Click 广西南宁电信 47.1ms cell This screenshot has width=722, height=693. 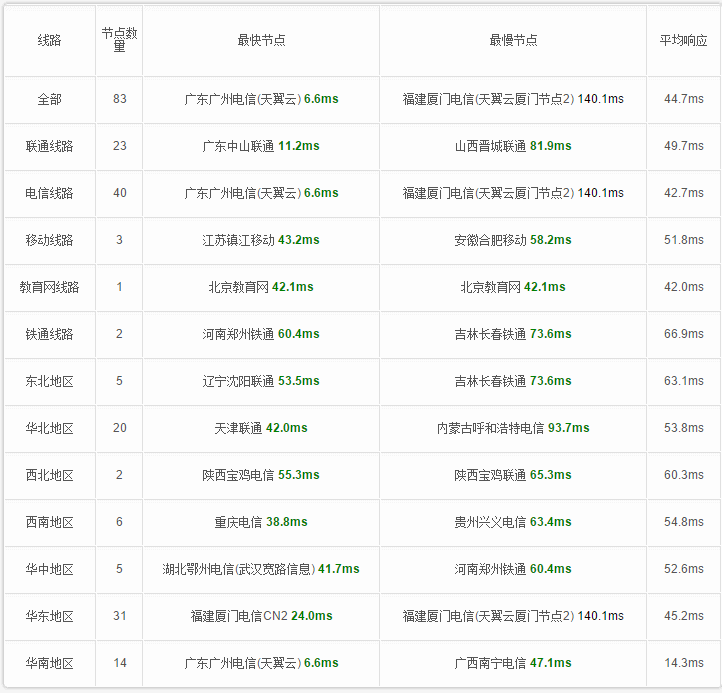[x=513, y=663]
